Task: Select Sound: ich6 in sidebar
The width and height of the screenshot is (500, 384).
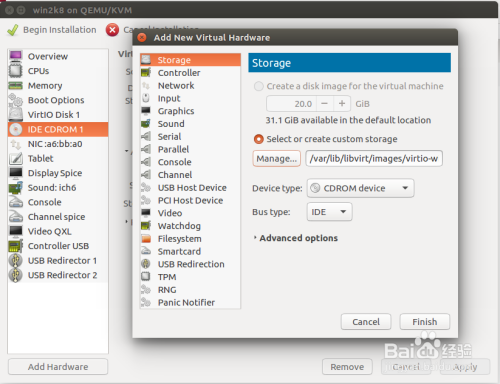Action: pos(58,188)
